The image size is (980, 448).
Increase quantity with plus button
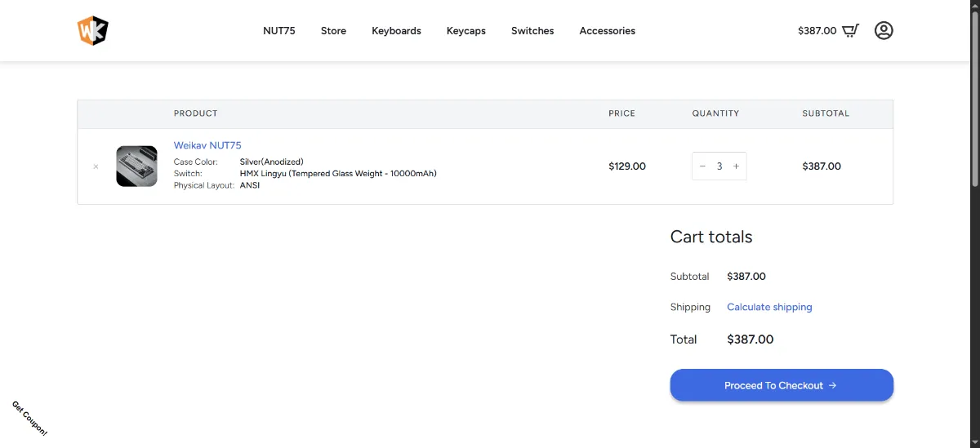click(736, 166)
